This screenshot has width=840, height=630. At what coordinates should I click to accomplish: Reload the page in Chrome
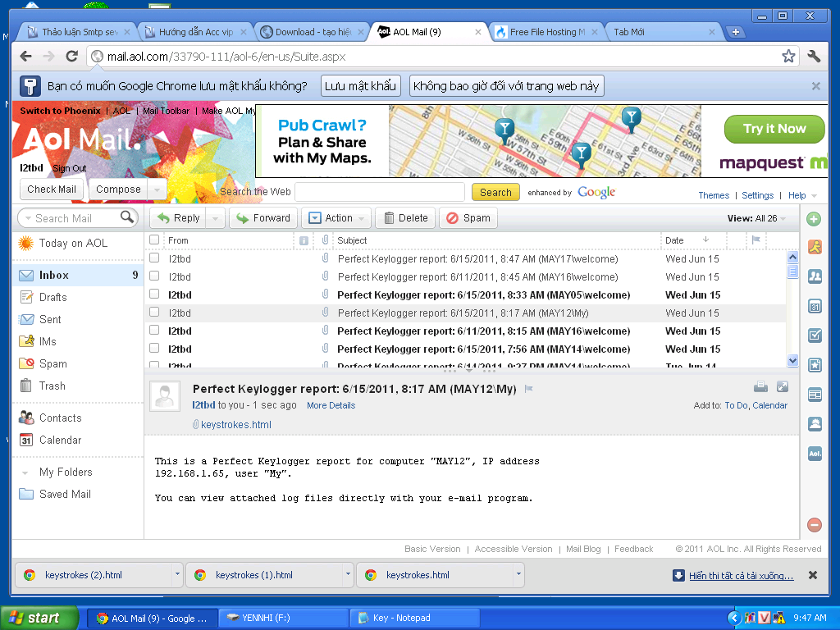(72, 57)
